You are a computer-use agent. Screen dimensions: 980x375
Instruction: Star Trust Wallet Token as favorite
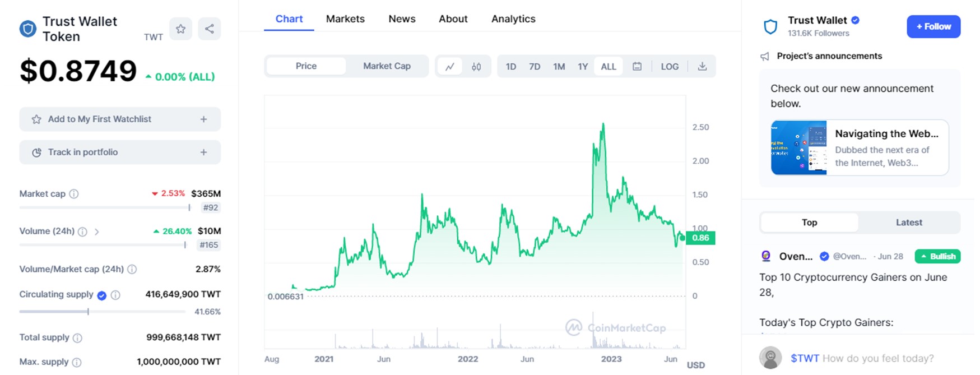pyautogui.click(x=180, y=29)
